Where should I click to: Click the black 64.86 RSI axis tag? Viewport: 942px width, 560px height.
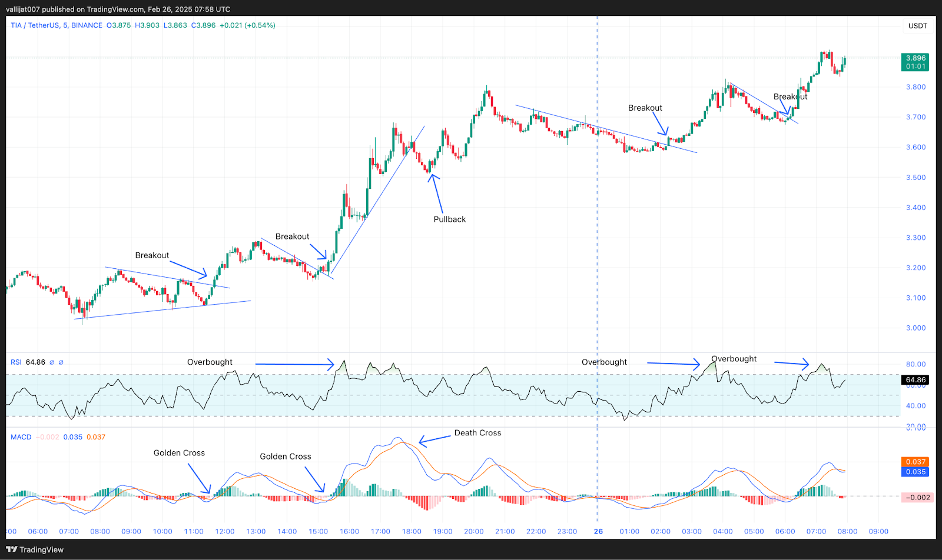click(916, 380)
